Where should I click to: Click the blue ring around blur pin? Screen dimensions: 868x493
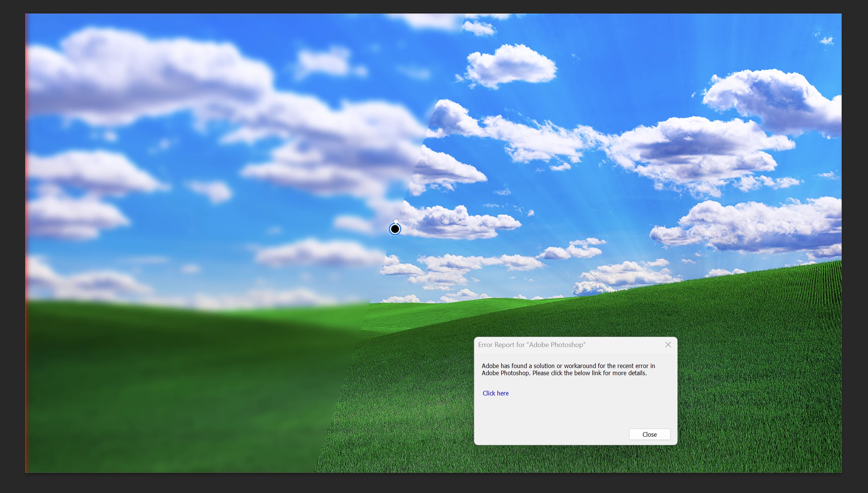(390, 229)
